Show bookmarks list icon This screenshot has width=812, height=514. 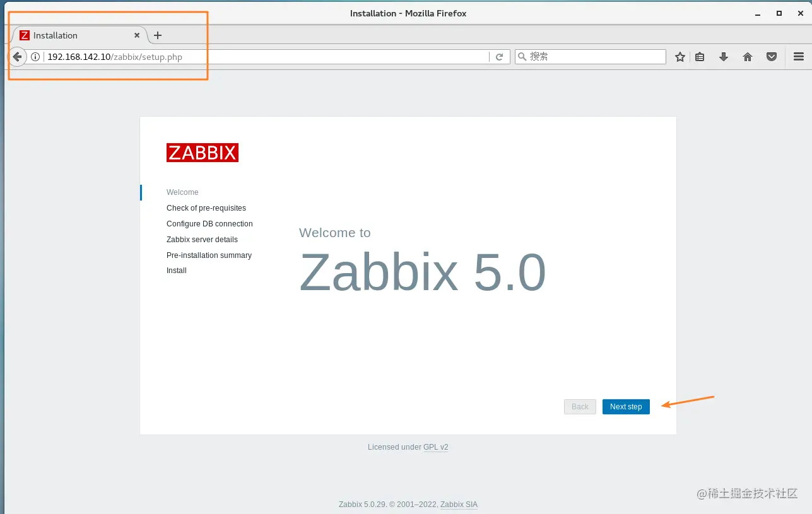[700, 57]
